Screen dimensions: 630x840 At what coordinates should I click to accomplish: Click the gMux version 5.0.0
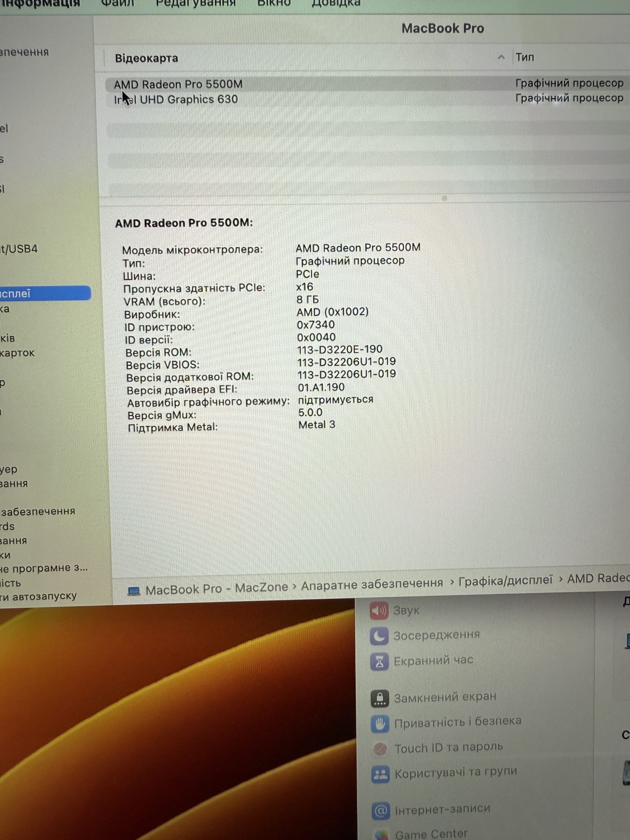[310, 412]
